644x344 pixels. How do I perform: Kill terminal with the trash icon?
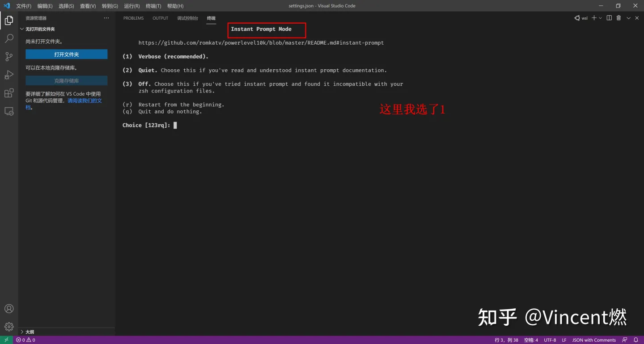619,18
